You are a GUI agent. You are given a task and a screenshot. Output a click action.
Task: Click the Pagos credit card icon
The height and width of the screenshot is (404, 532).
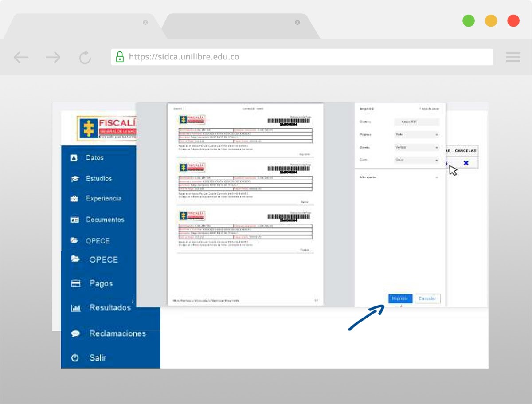point(76,284)
